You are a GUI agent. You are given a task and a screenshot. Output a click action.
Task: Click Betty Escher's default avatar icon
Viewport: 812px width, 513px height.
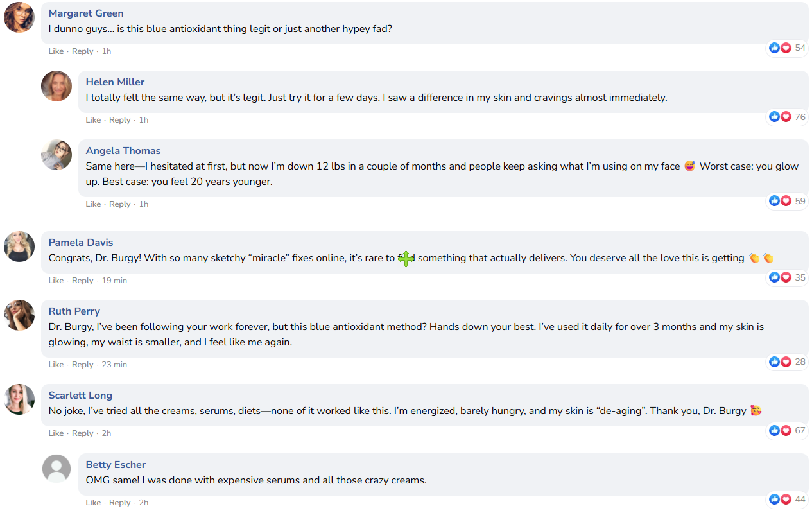56,469
